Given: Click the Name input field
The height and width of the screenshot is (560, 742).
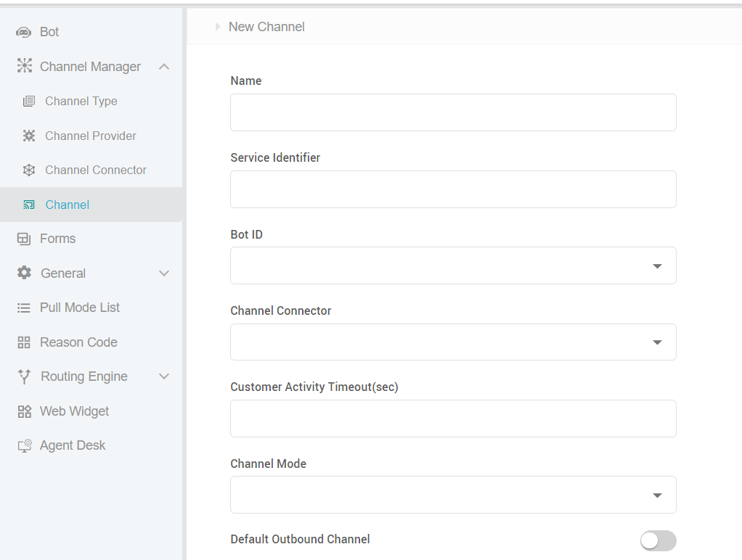Looking at the screenshot, I should pyautogui.click(x=453, y=112).
